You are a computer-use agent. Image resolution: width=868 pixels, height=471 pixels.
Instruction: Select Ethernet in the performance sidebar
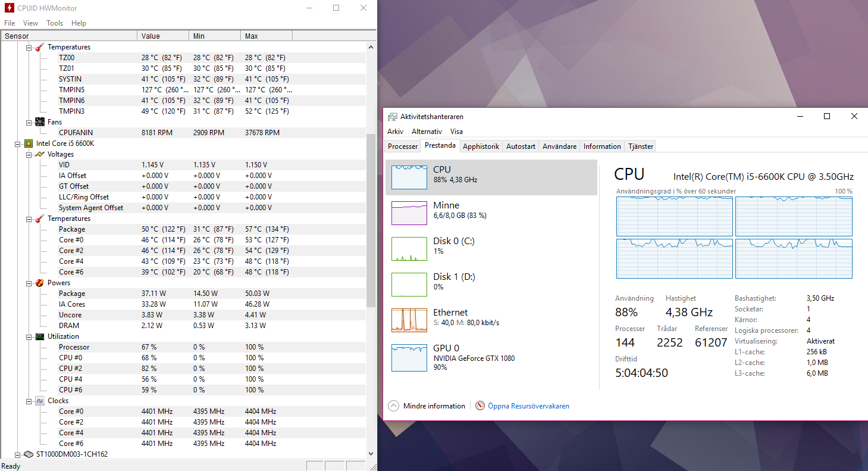click(x=491, y=320)
